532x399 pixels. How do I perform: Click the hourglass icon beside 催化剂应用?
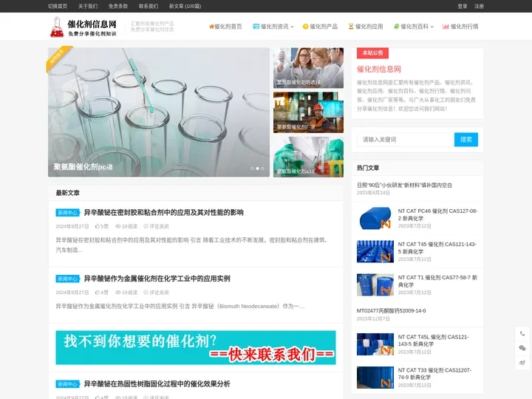(351, 27)
